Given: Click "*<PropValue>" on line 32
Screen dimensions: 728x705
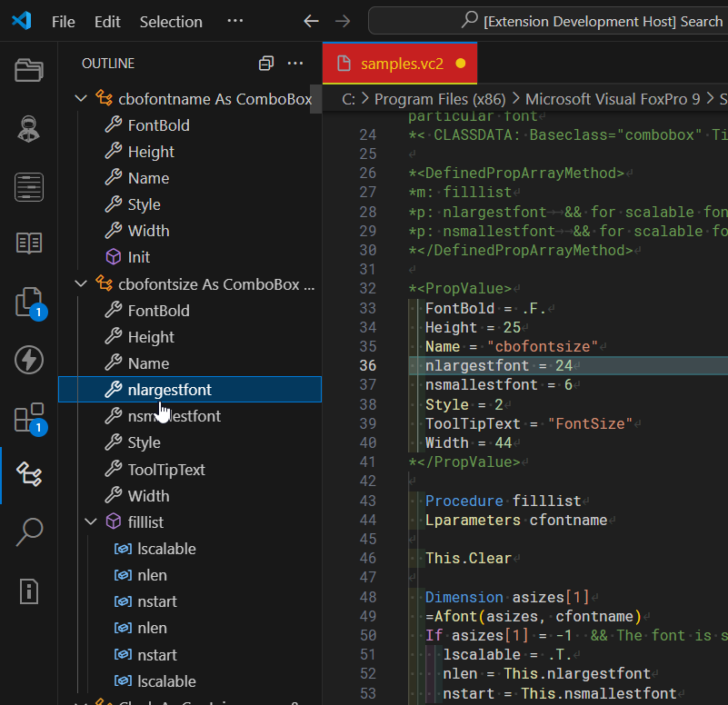Looking at the screenshot, I should click(460, 288).
